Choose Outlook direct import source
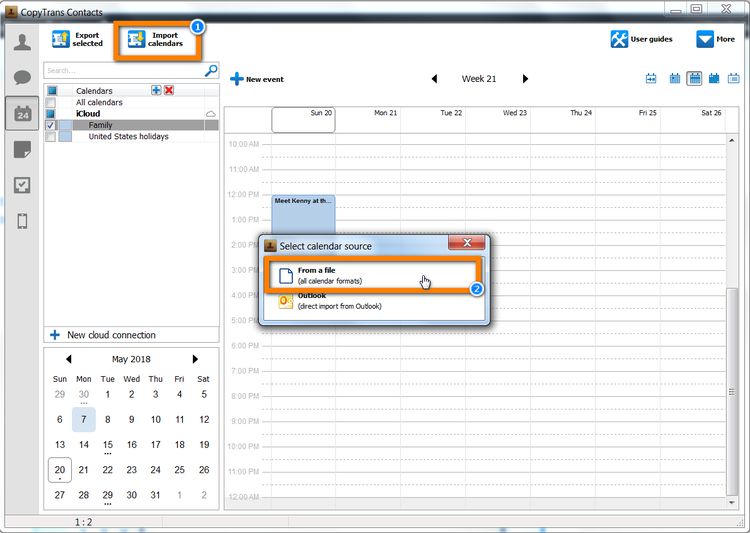 coord(373,302)
